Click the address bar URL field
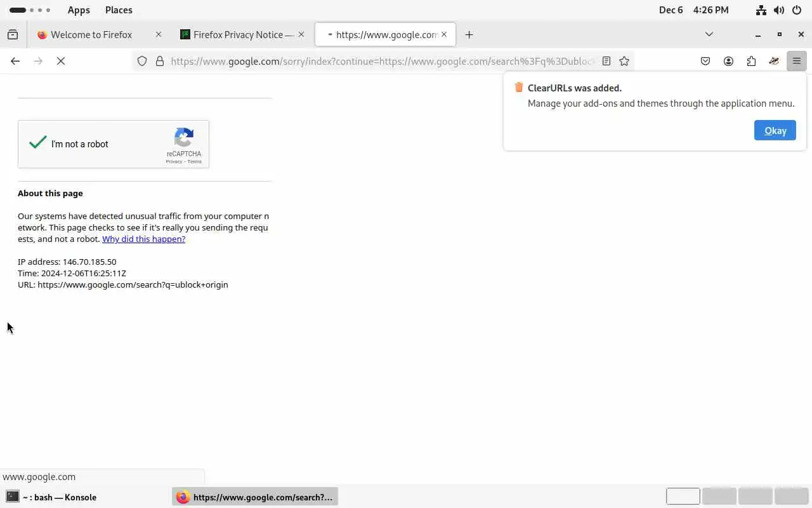812x508 pixels. 383,61
